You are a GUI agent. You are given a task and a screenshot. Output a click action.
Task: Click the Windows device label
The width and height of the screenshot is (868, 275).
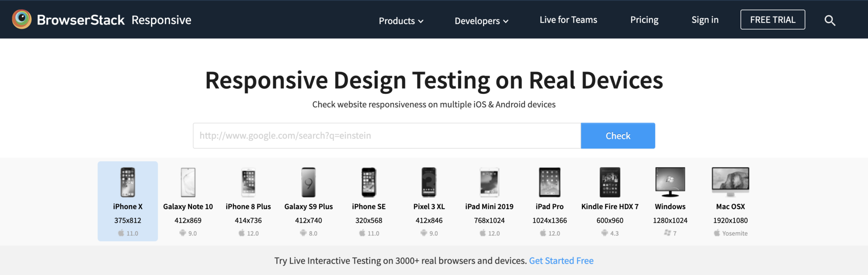[x=670, y=206]
